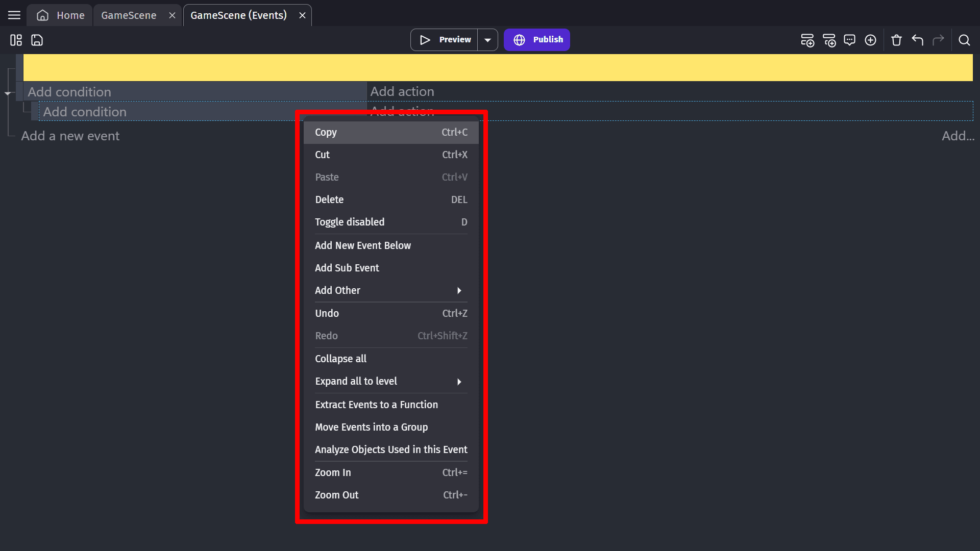The height and width of the screenshot is (551, 980).
Task: Click the undo arrow icon in toolbar
Action: (917, 40)
